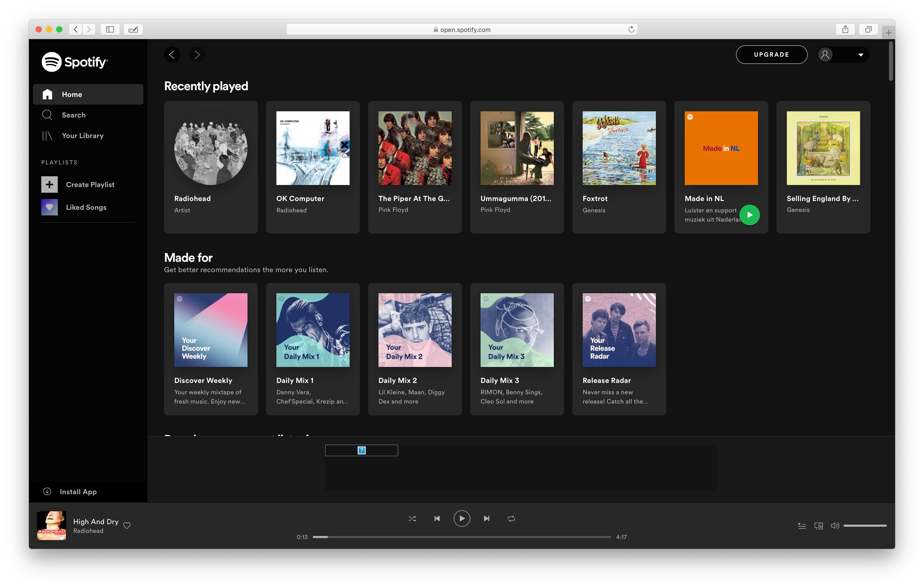924x587 pixels.
Task: Click the page vertical scrollbar
Action: (891, 61)
